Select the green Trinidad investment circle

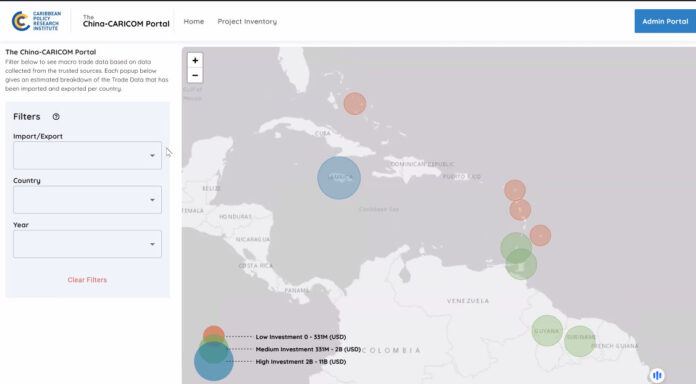pos(521,265)
